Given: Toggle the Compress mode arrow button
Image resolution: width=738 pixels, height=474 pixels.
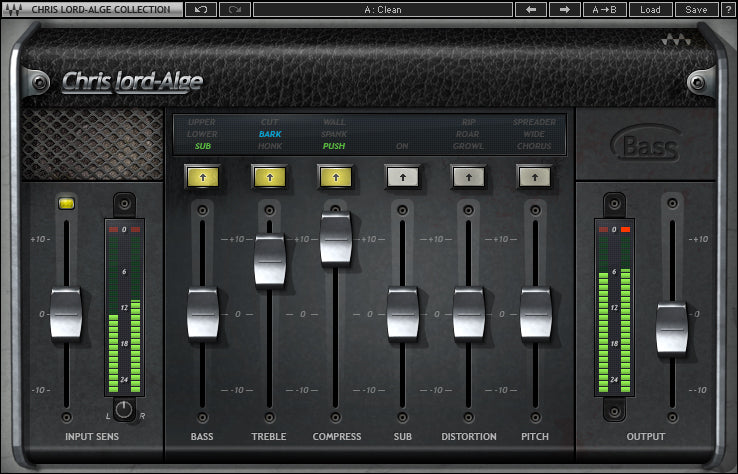Looking at the screenshot, I should [335, 177].
